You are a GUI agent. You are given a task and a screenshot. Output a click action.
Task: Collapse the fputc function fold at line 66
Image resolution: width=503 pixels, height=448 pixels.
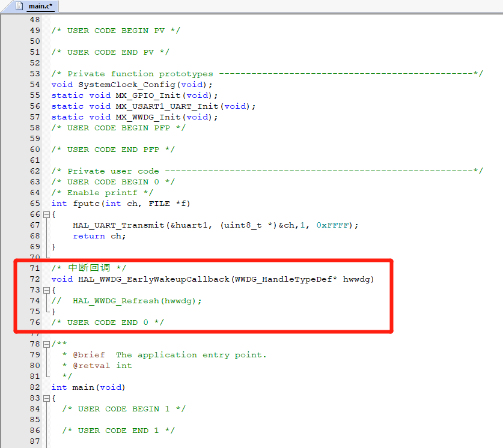coord(46,215)
